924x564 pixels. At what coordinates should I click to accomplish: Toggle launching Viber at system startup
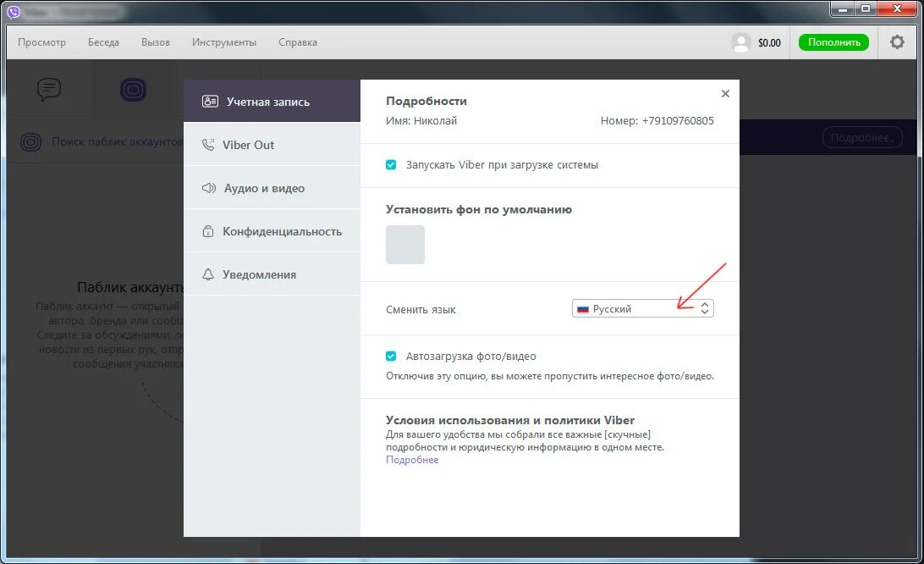(x=391, y=164)
